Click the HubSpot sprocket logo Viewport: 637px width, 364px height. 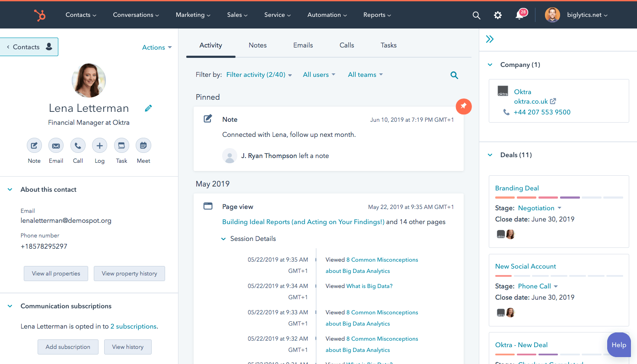tap(40, 15)
